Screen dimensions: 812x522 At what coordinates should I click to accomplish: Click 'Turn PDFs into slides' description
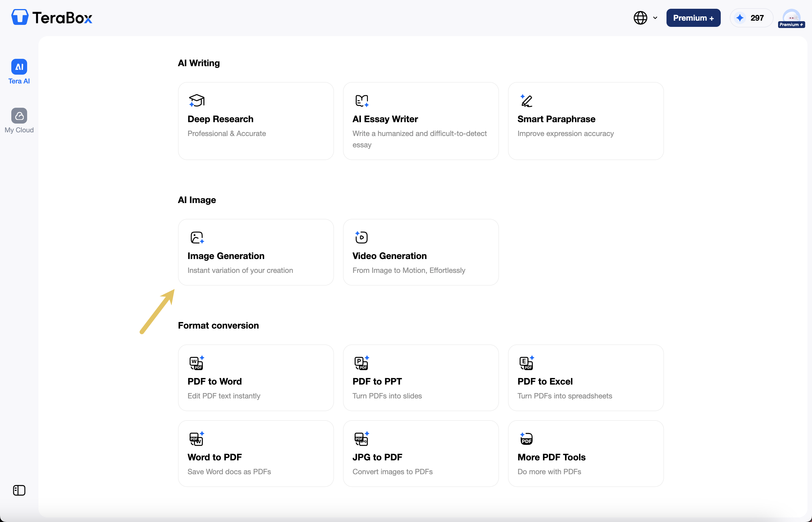tap(387, 396)
